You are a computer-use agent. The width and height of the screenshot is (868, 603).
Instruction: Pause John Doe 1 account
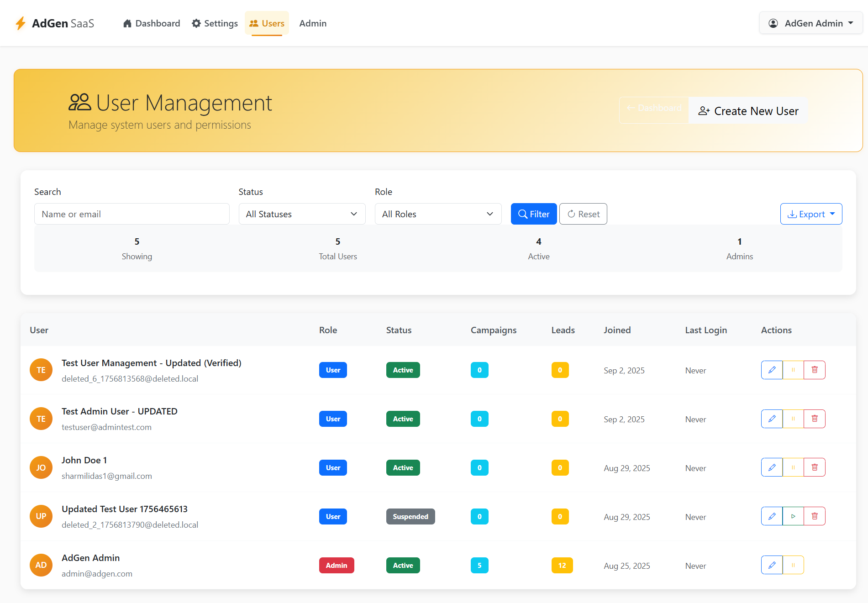tap(793, 467)
